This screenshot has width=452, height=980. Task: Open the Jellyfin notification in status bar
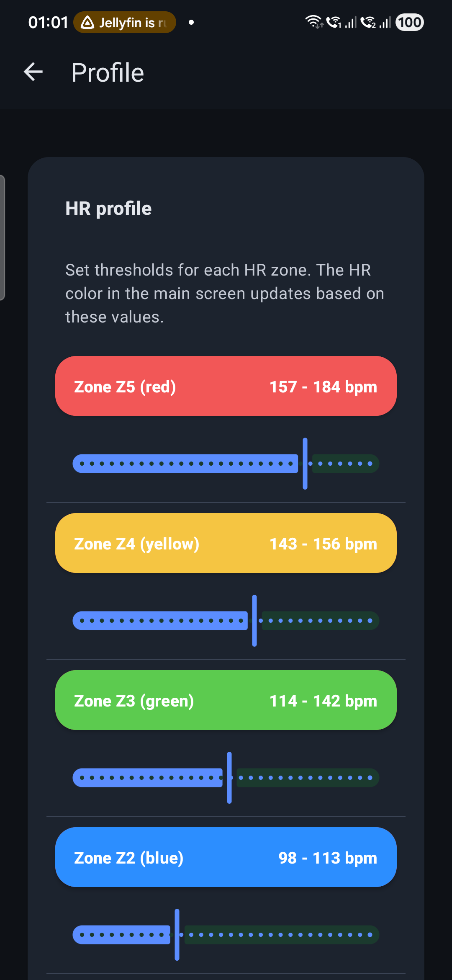(124, 22)
